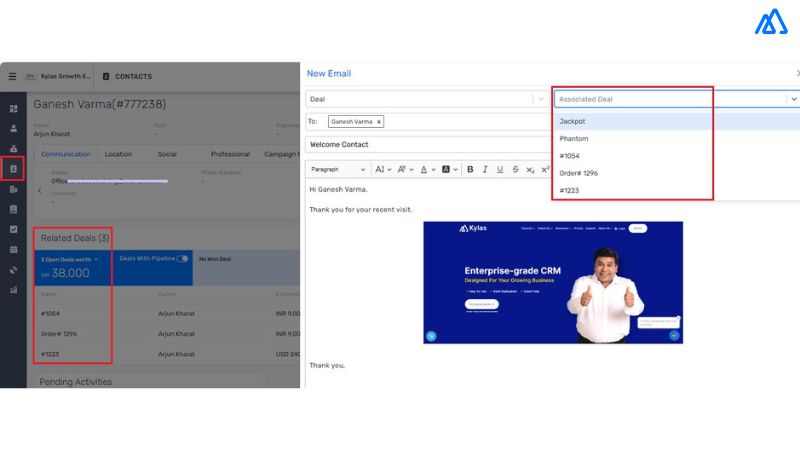Select Jackpot from Associated Deal list
The image size is (800, 450).
click(x=677, y=121)
